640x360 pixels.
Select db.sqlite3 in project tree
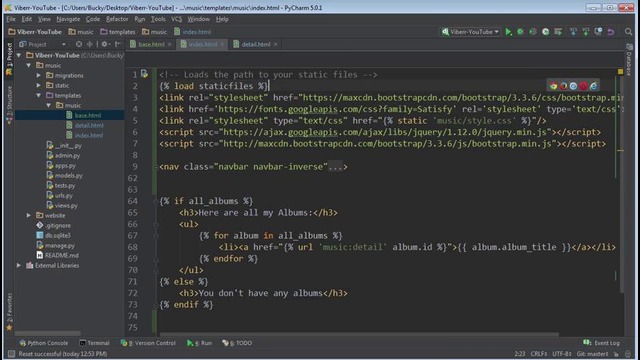[58, 235]
